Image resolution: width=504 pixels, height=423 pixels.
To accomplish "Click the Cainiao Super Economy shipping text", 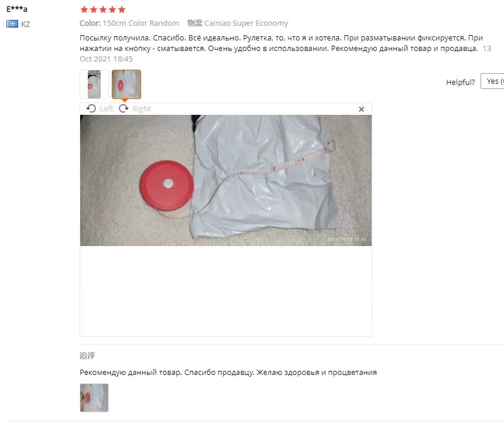I will [246, 23].
